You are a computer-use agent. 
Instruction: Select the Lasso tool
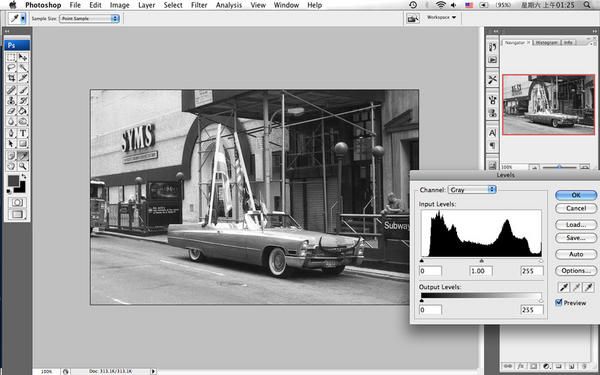pyautogui.click(x=11, y=68)
